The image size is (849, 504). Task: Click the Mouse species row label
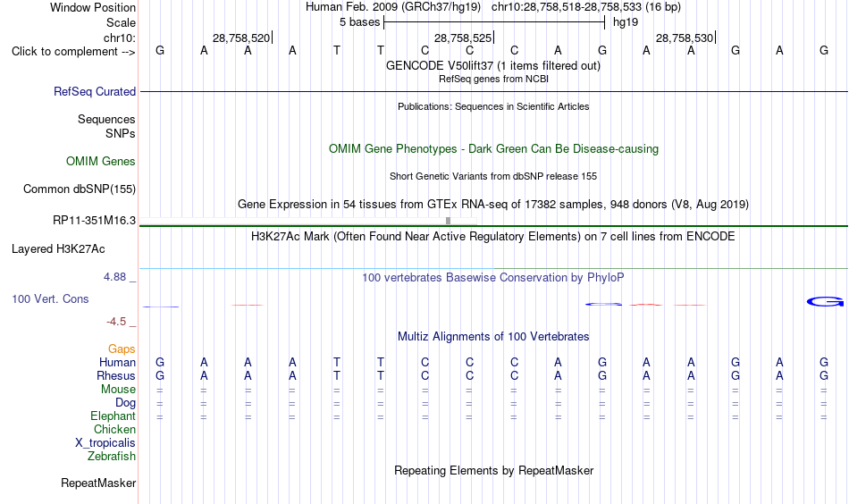(x=118, y=390)
